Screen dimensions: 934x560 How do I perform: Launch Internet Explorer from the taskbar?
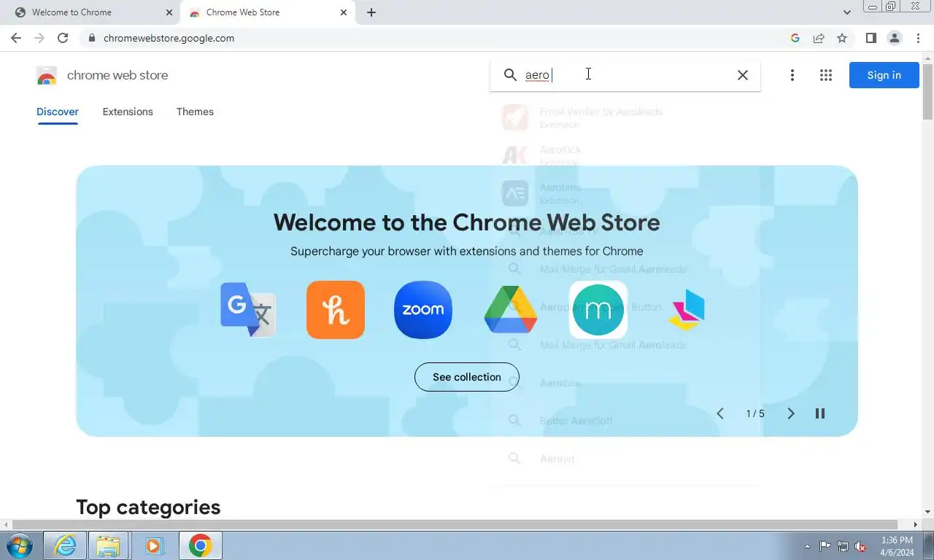tap(65, 545)
